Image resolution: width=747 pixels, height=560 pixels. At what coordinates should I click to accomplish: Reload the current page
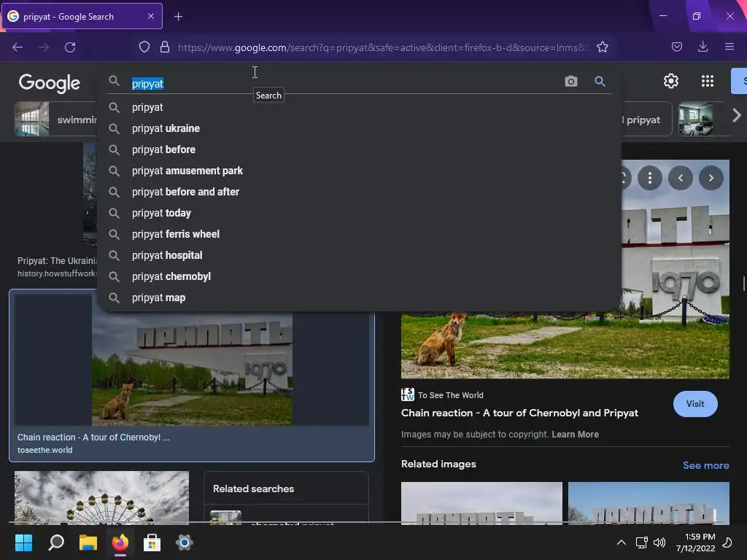click(70, 47)
